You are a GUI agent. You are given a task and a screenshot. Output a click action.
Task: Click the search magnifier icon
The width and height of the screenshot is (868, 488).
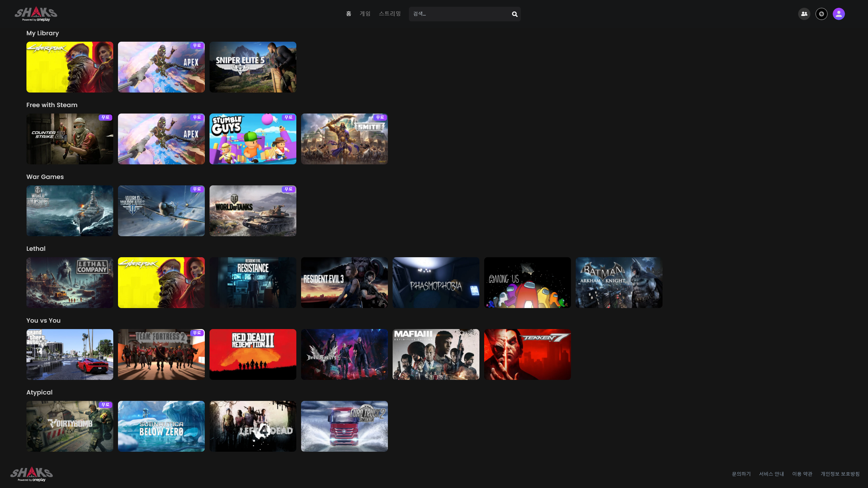[514, 14]
